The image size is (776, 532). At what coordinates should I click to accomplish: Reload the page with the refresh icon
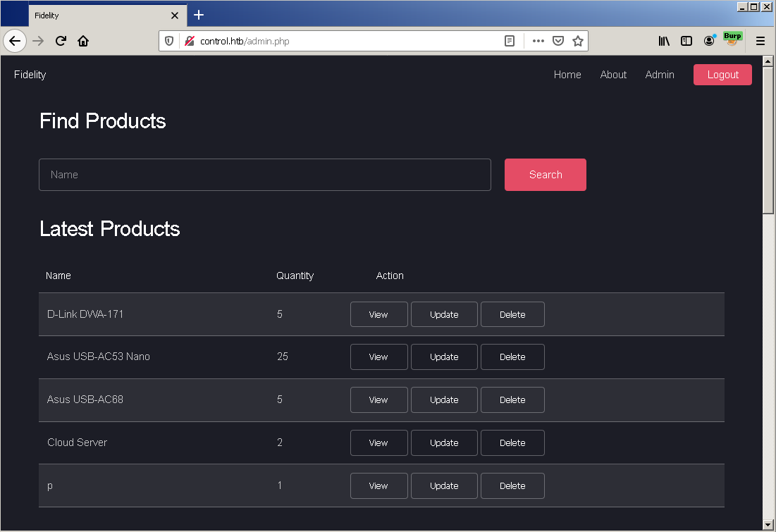61,41
